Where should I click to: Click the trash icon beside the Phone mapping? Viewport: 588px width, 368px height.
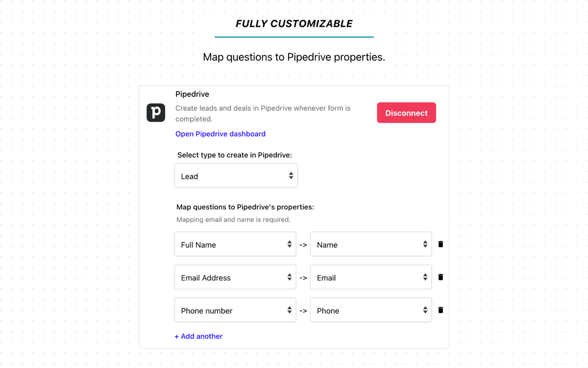tap(441, 310)
